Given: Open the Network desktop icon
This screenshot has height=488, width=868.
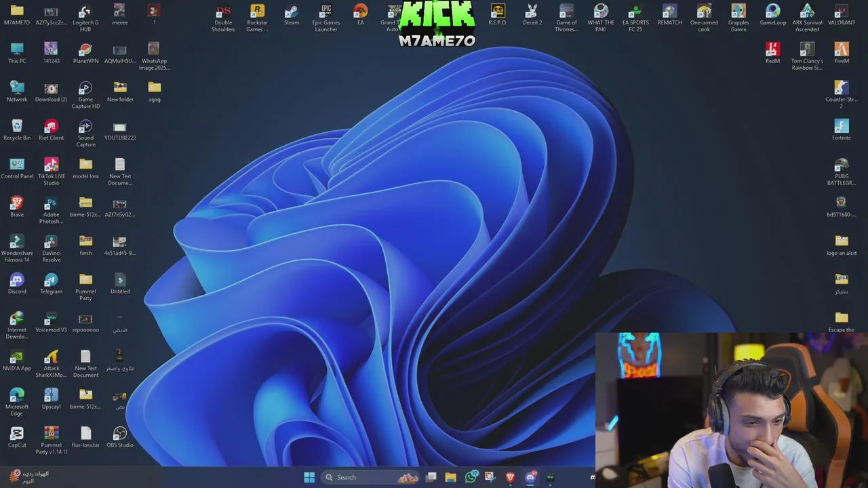Looking at the screenshot, I should [x=17, y=92].
